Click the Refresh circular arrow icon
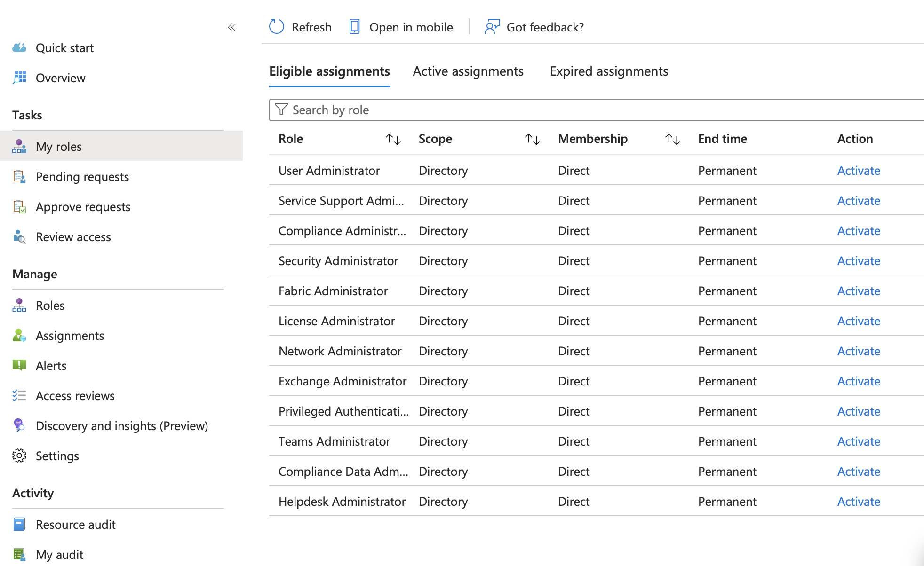 tap(277, 27)
